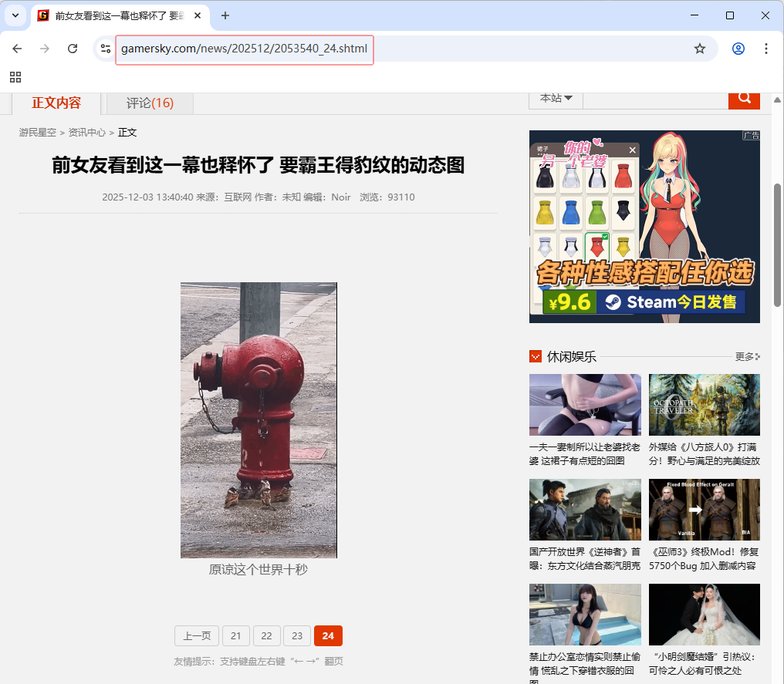Viewport: 784px width, 684px height.
Task: Open the tab search dropdown arrow
Action: point(15,15)
